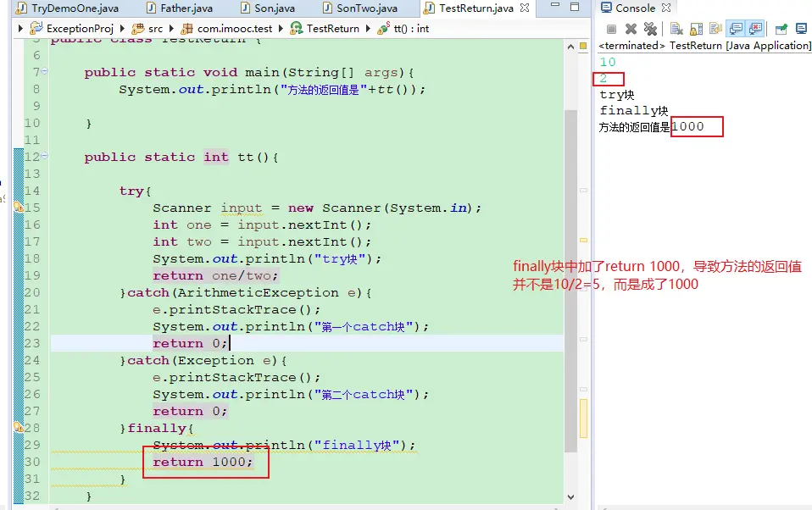Viewport: 812px width, 510px height.
Task: Switch to the TryDemoOne.java tab
Action: pyautogui.click(x=68, y=8)
